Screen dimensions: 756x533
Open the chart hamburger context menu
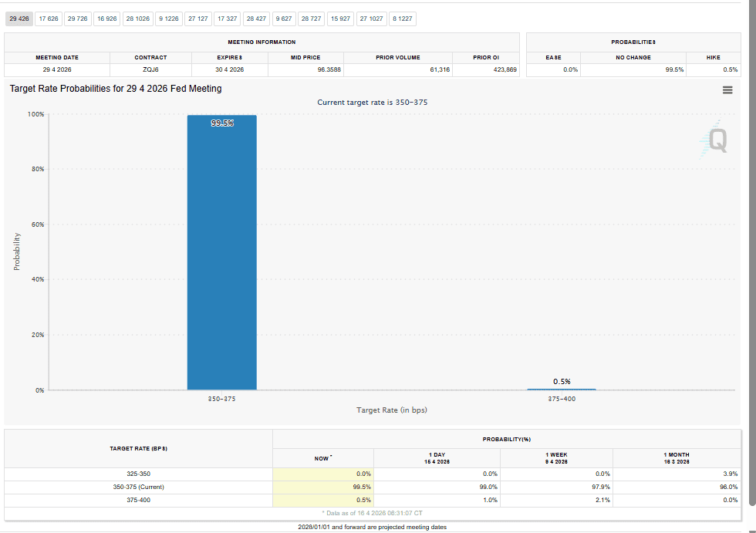727,90
